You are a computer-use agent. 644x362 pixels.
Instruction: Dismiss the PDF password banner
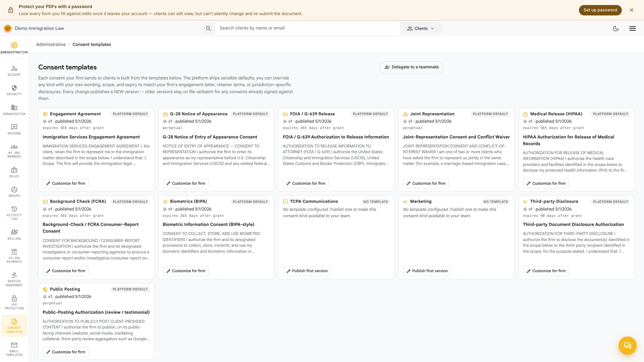click(x=631, y=10)
